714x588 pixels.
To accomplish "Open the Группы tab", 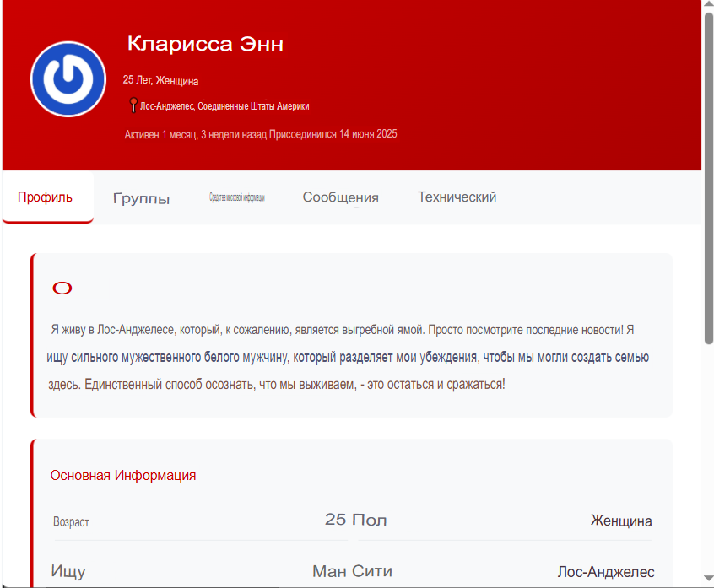I will [x=141, y=199].
